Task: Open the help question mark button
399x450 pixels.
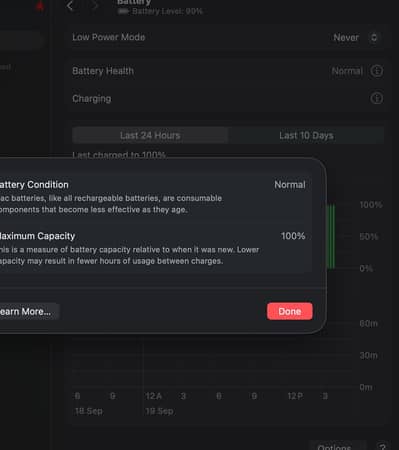Action: (x=382, y=447)
